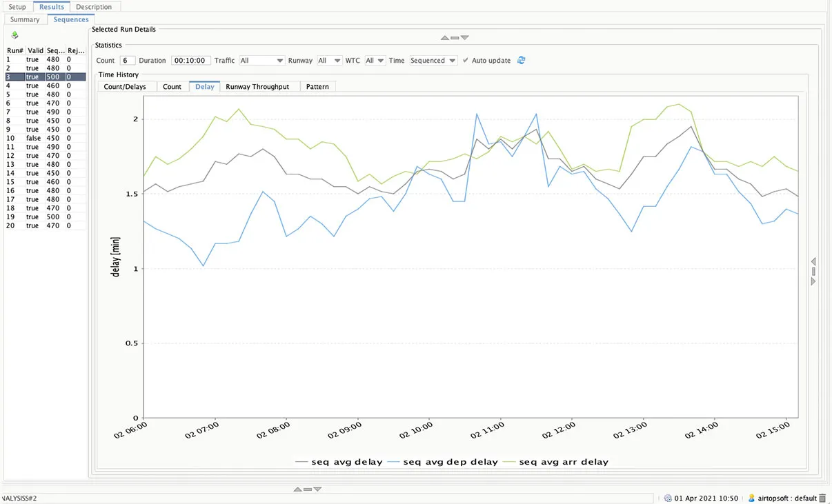This screenshot has width=832, height=504.
Task: Open the Description tab
Action: pos(94,7)
